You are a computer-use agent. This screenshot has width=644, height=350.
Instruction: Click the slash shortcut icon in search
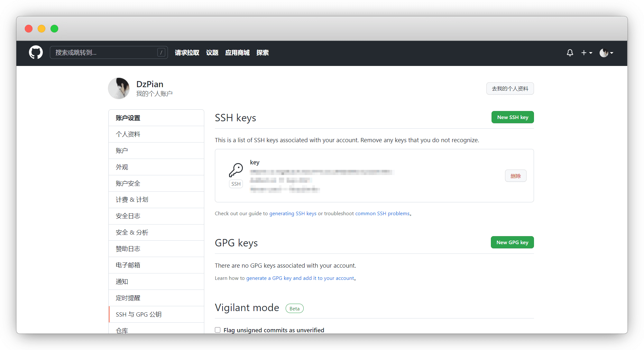[161, 52]
